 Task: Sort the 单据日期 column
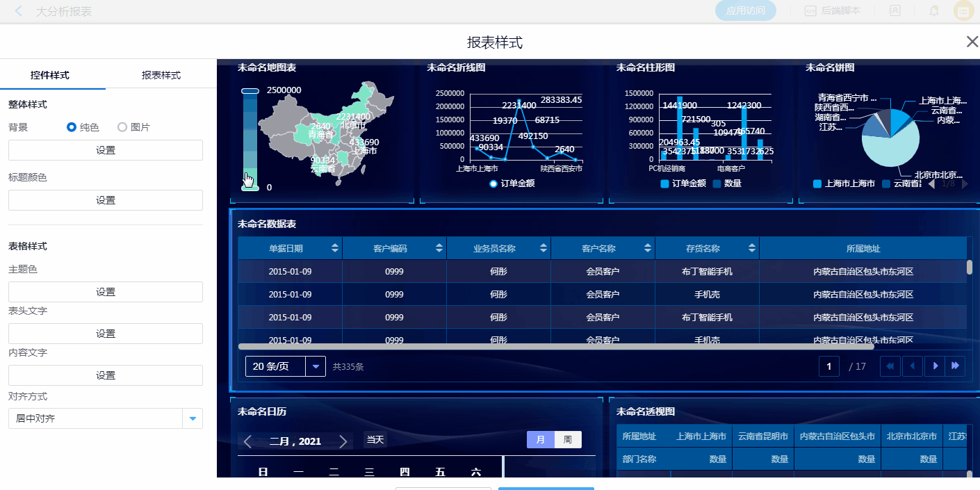pyautogui.click(x=335, y=248)
